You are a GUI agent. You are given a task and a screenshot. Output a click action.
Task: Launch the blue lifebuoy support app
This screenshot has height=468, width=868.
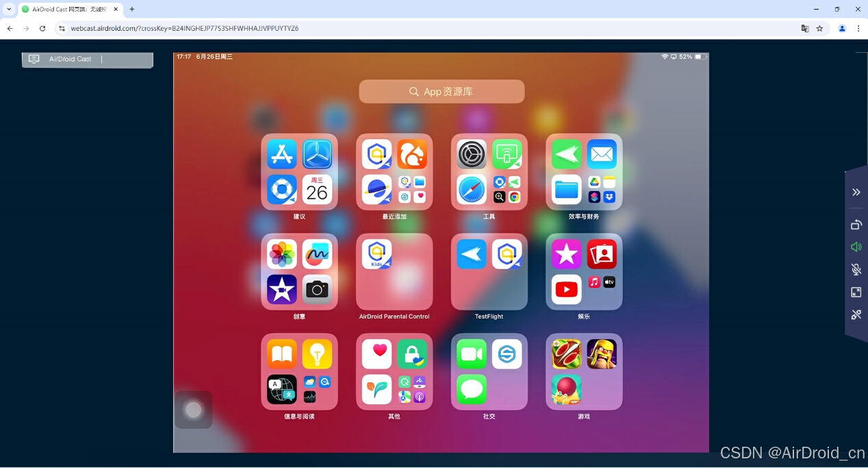point(282,190)
